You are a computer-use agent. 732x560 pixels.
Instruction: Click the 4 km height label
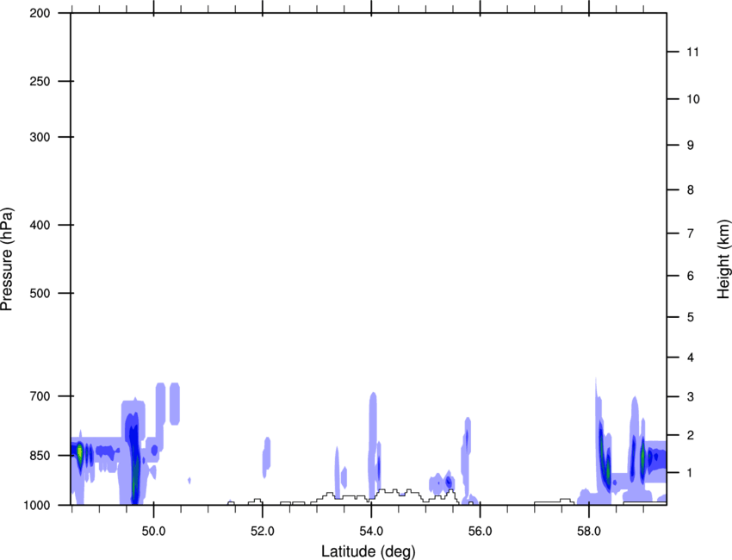[x=691, y=358]
